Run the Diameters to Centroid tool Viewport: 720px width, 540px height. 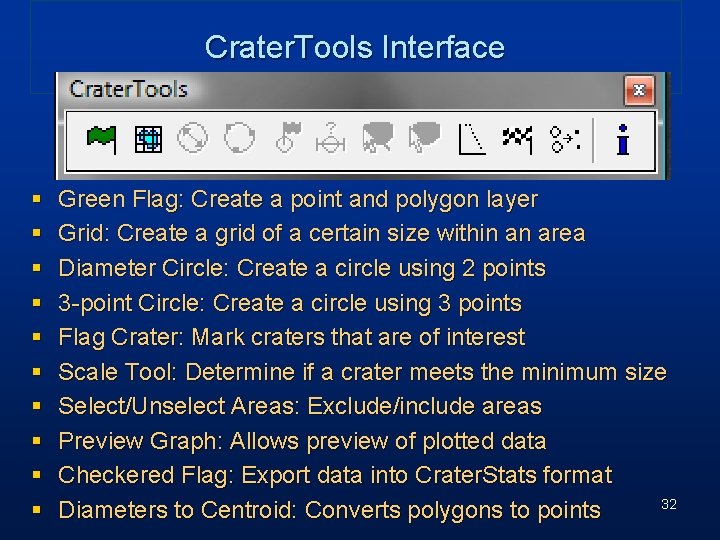point(565,139)
